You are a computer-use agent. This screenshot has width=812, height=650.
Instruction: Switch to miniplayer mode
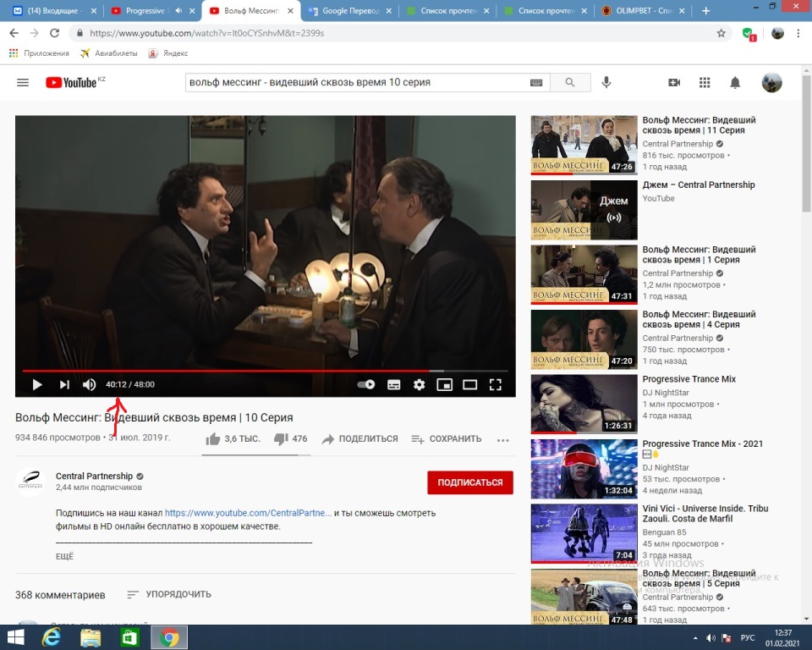[444, 384]
